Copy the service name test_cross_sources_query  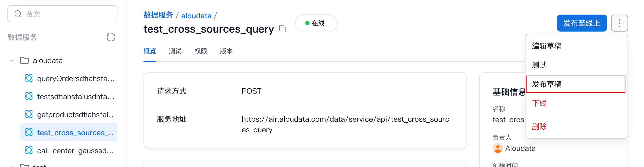(282, 29)
